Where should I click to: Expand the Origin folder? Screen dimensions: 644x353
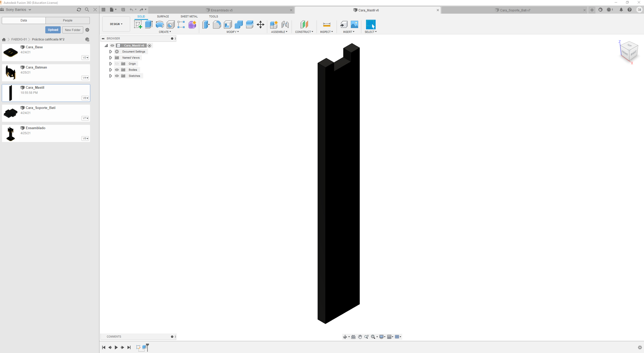click(x=111, y=64)
